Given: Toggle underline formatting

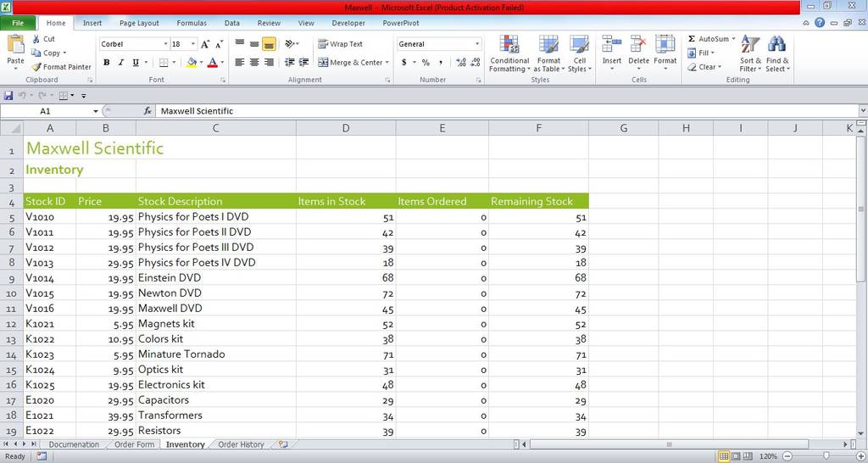Looking at the screenshot, I should point(136,63).
